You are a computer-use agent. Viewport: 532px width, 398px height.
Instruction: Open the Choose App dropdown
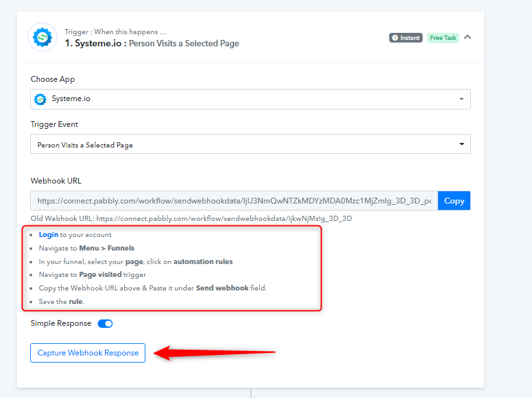[250, 99]
